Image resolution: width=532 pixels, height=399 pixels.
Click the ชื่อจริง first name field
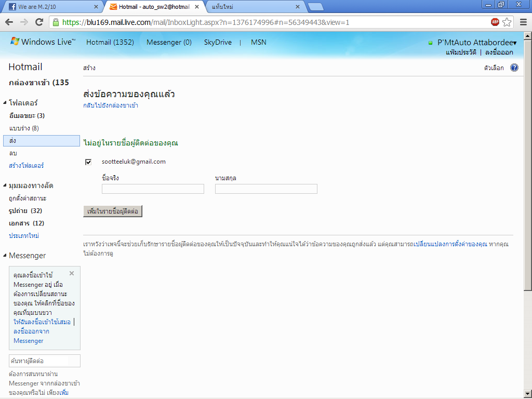point(153,189)
